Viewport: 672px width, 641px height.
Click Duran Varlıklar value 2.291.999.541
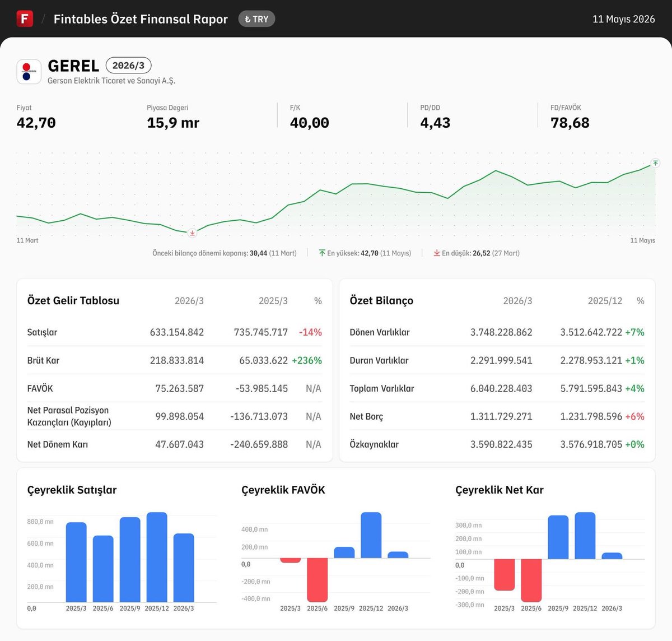(x=501, y=360)
